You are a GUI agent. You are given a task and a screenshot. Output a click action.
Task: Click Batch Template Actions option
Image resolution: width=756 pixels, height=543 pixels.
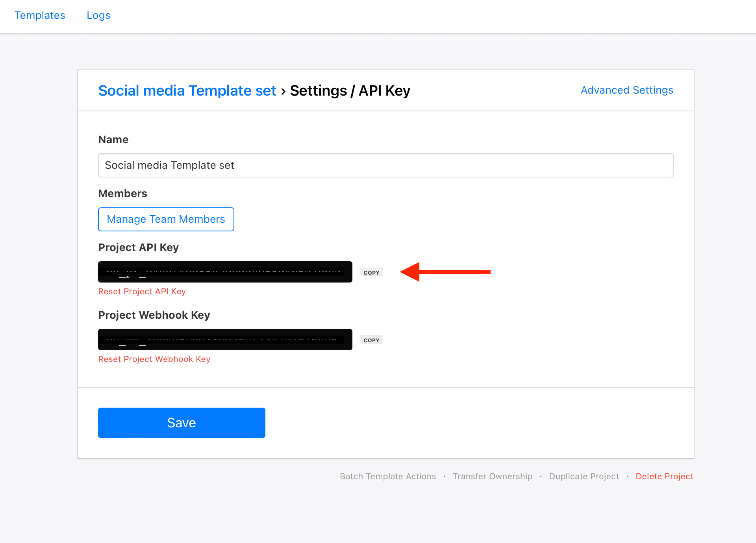click(387, 476)
